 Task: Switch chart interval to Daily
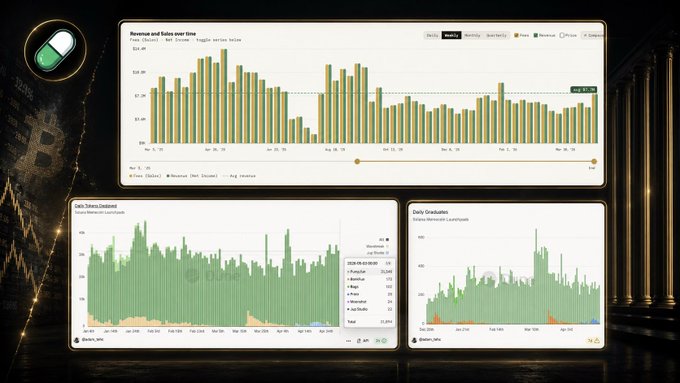point(432,35)
